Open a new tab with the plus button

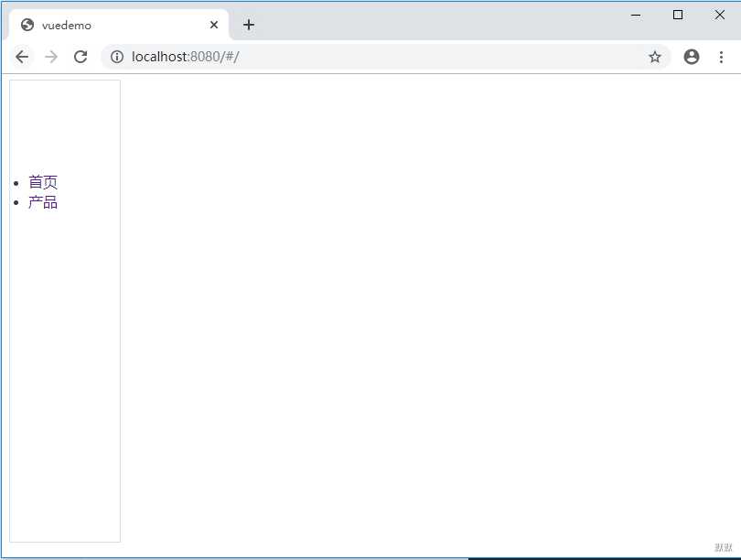pos(249,25)
